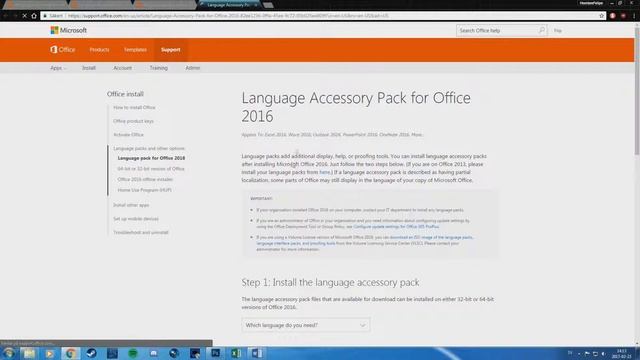Image resolution: width=640 pixels, height=360 pixels.
Task: Click the Action Center flag icon
Action: (587, 353)
